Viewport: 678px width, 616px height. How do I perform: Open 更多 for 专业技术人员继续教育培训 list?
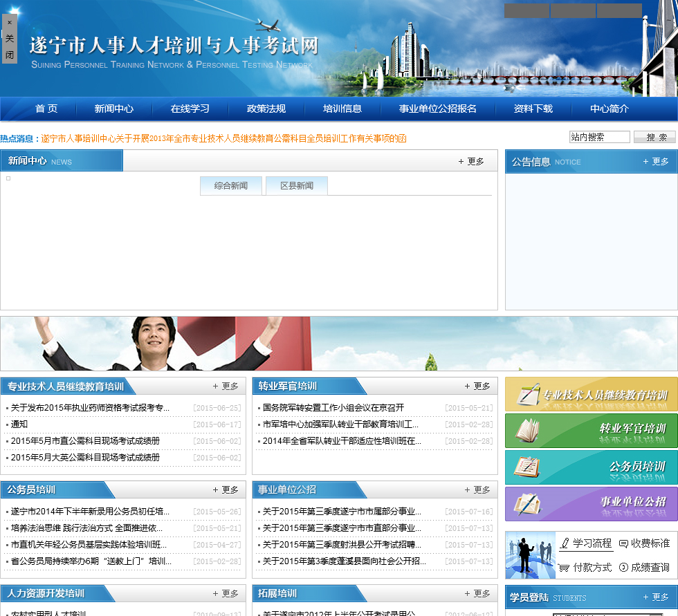point(226,386)
